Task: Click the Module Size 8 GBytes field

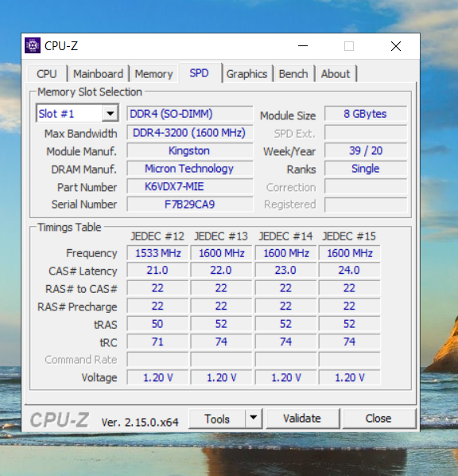Action: click(x=366, y=114)
